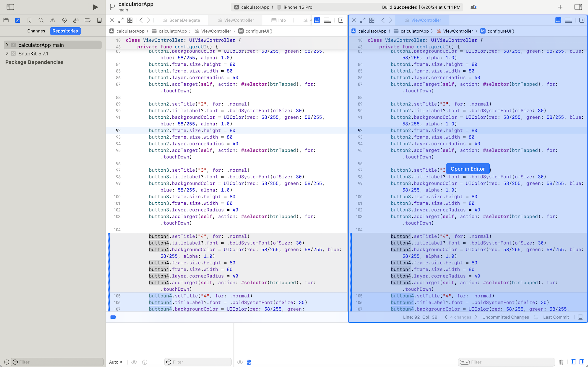Click the Last Commit comparison label
The height and width of the screenshot is (367, 588).
pos(556,317)
